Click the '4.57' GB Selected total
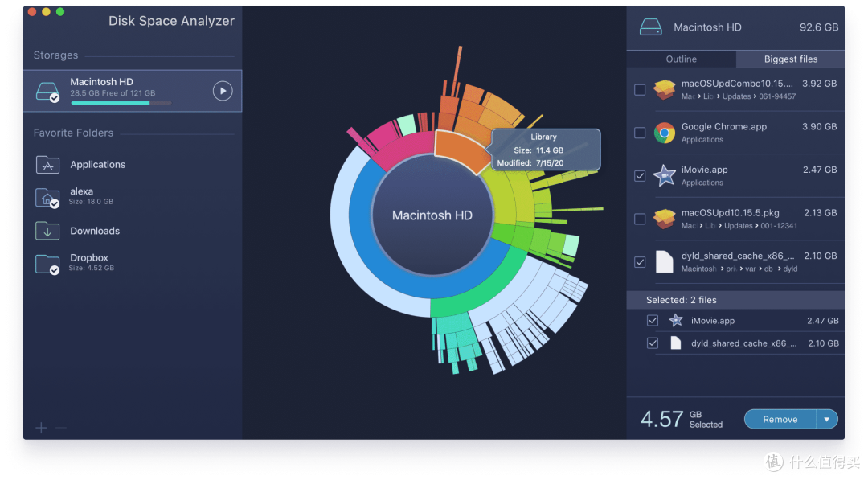Screen dimensions: 868x480 (661, 419)
